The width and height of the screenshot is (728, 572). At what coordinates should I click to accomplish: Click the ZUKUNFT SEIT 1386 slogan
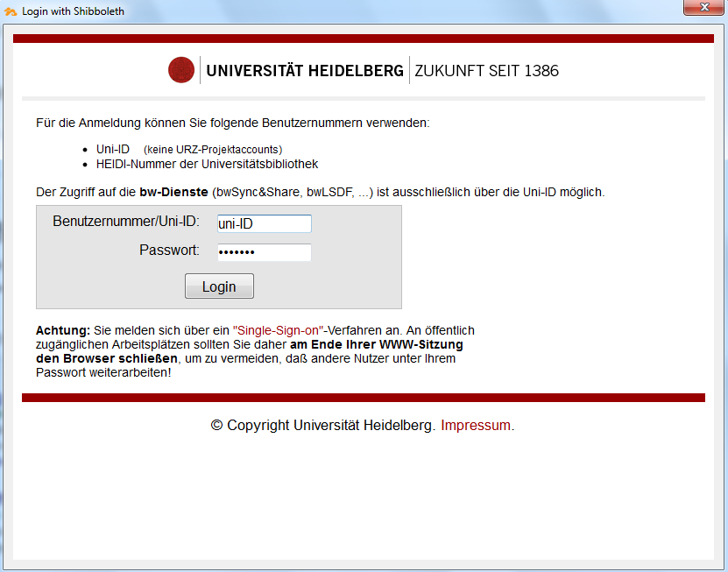click(486, 71)
